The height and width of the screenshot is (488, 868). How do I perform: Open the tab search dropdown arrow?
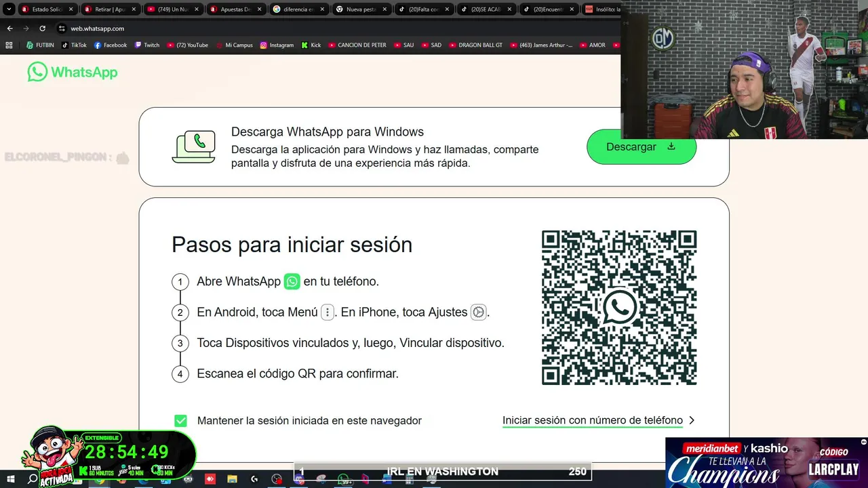[x=9, y=9]
